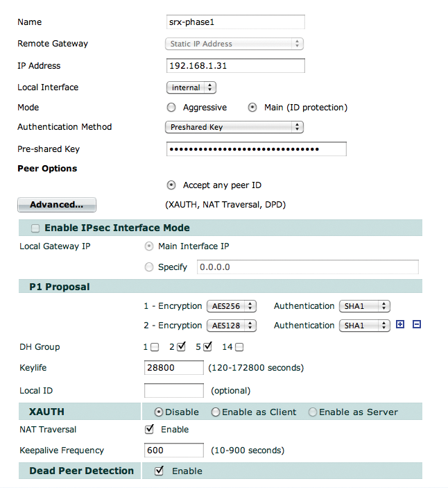Screen dimensions: 448x488
Task: Click the Local ID text field
Action: pos(173,390)
